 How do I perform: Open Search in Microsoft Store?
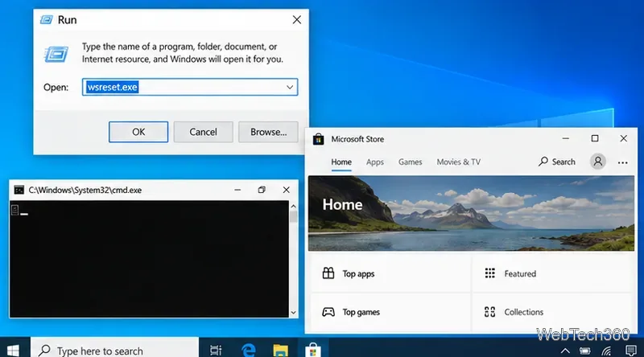coord(557,162)
